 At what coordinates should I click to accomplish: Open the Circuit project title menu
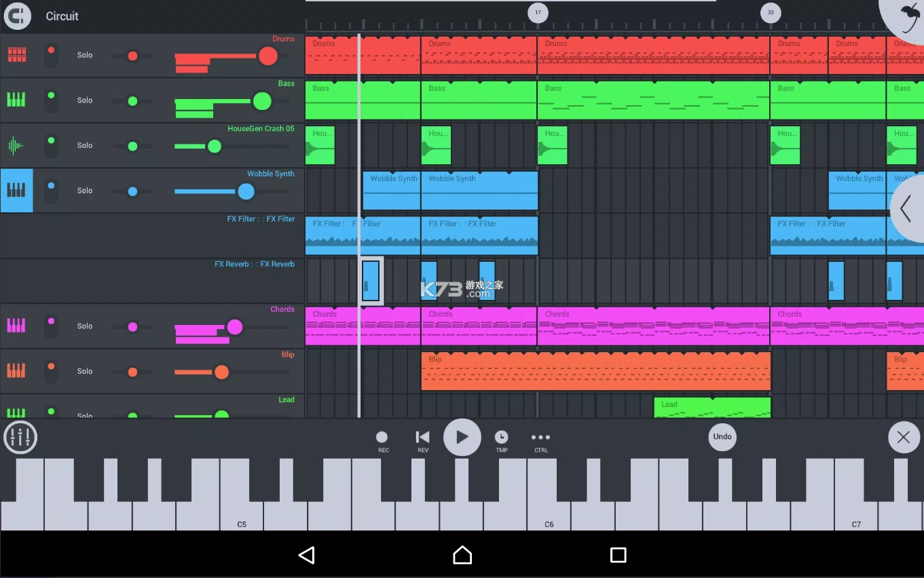pos(62,16)
